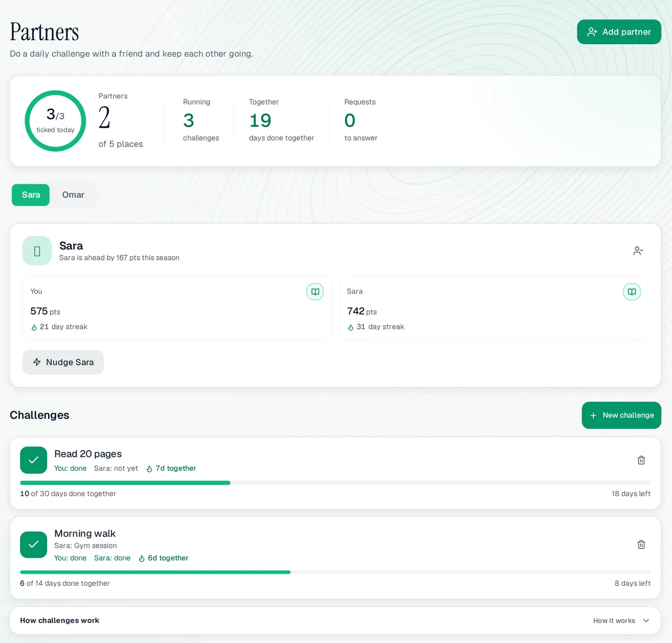
Task: Toggle the Morning walk done checkbox
Action: tap(34, 545)
